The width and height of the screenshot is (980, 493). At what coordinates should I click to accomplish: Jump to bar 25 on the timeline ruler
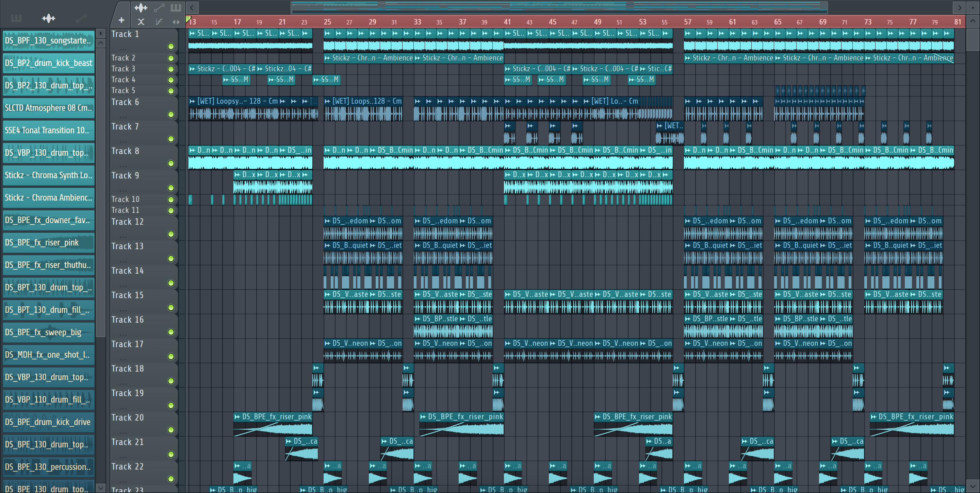pyautogui.click(x=328, y=22)
